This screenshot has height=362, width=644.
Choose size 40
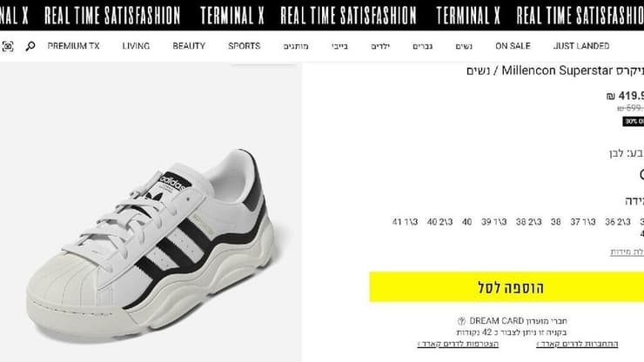point(467,222)
